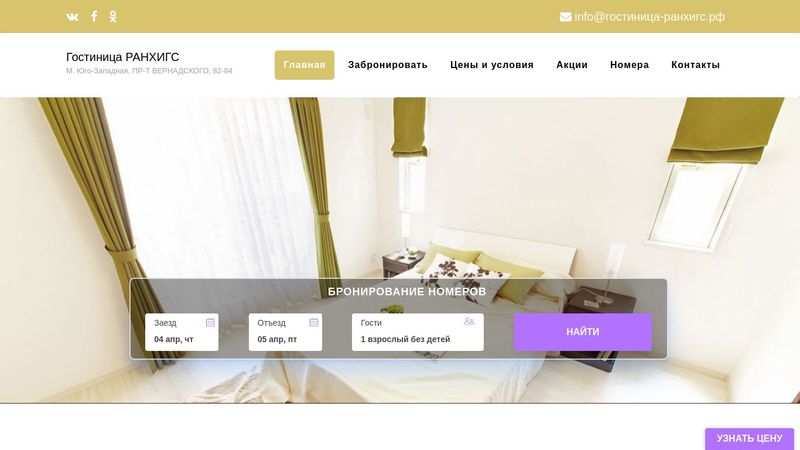
Task: Click the guests people icon
Action: coord(469,321)
